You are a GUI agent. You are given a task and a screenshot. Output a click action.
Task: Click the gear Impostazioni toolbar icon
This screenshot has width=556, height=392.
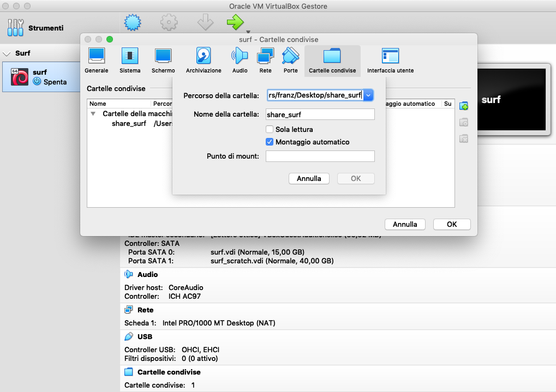(x=169, y=22)
